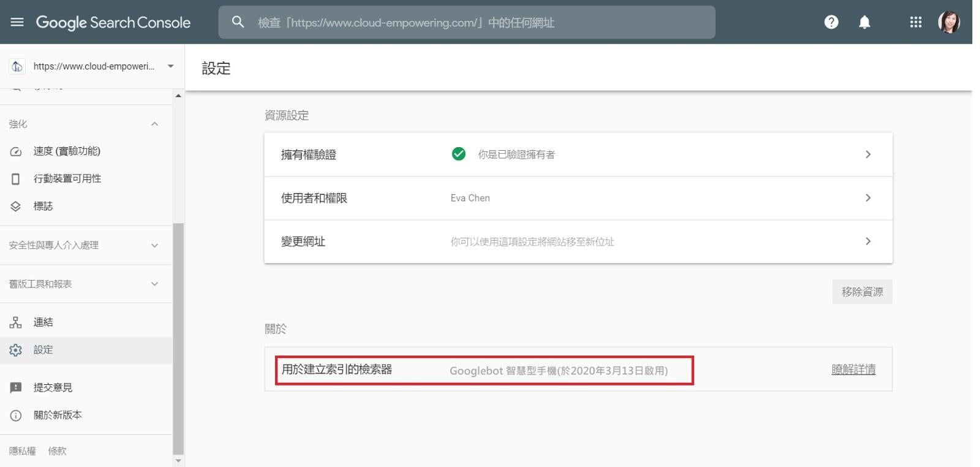Click the links network icon
This screenshot has height=467, width=980.
tap(16, 322)
